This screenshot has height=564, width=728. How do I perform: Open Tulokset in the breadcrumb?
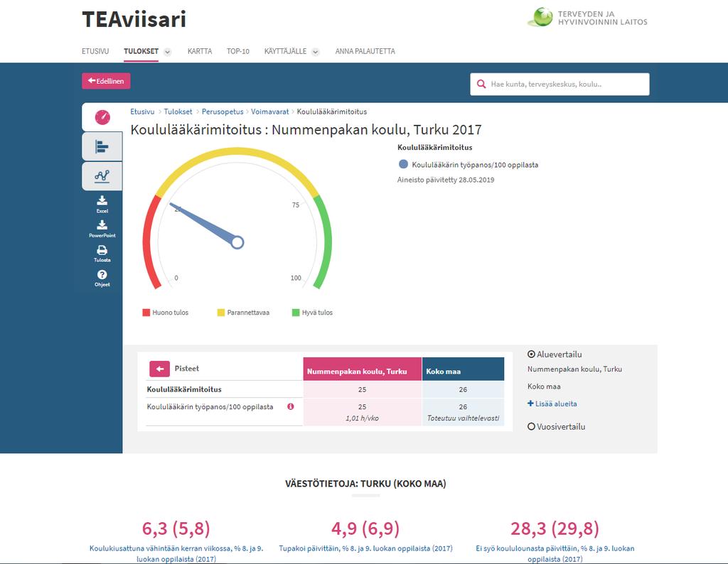(x=178, y=112)
